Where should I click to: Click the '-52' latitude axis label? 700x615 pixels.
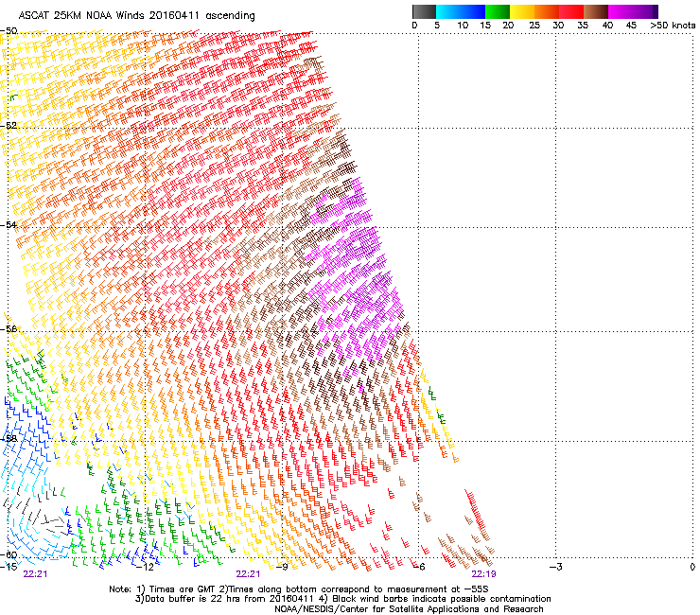click(9, 125)
